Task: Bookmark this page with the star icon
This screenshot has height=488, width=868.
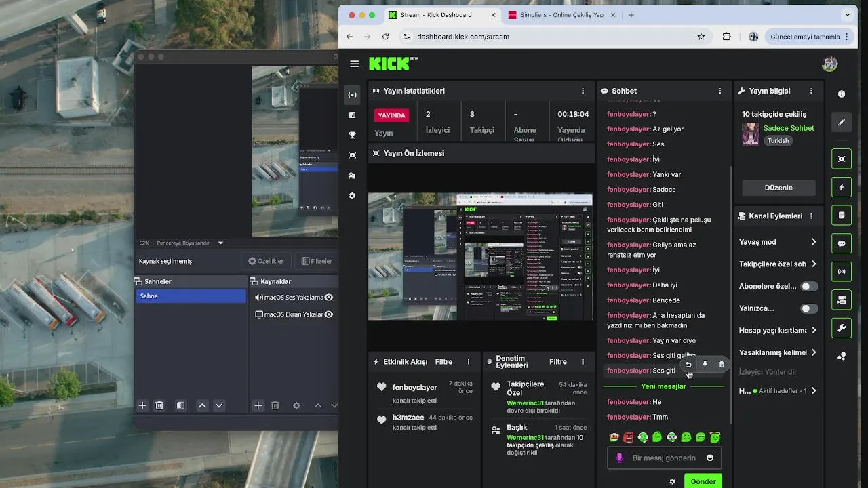Action: point(701,37)
